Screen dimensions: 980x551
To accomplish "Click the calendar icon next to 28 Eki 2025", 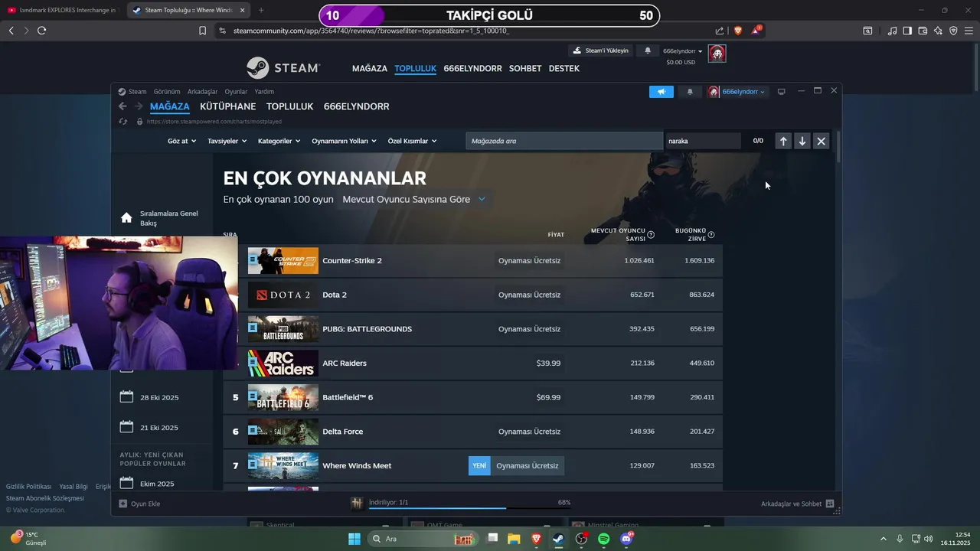I will click(127, 397).
